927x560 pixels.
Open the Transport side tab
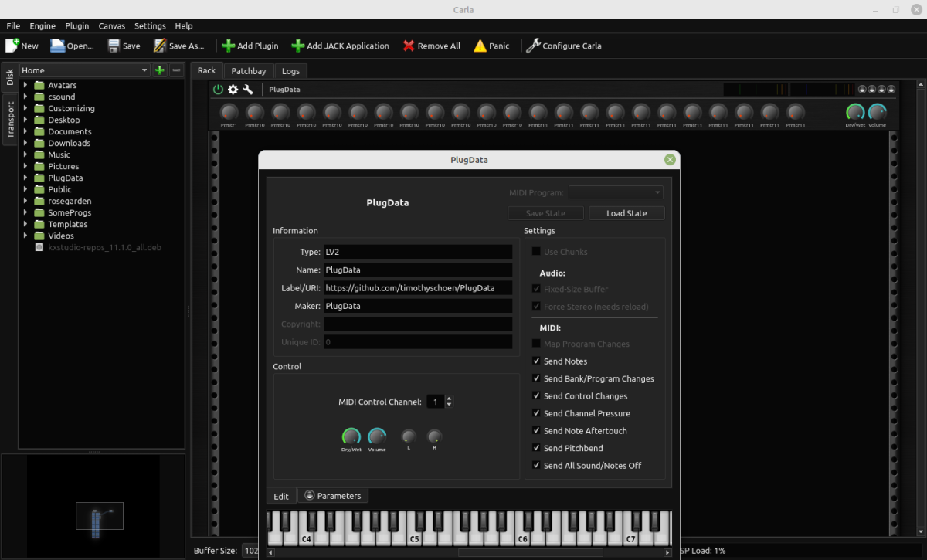point(10,120)
